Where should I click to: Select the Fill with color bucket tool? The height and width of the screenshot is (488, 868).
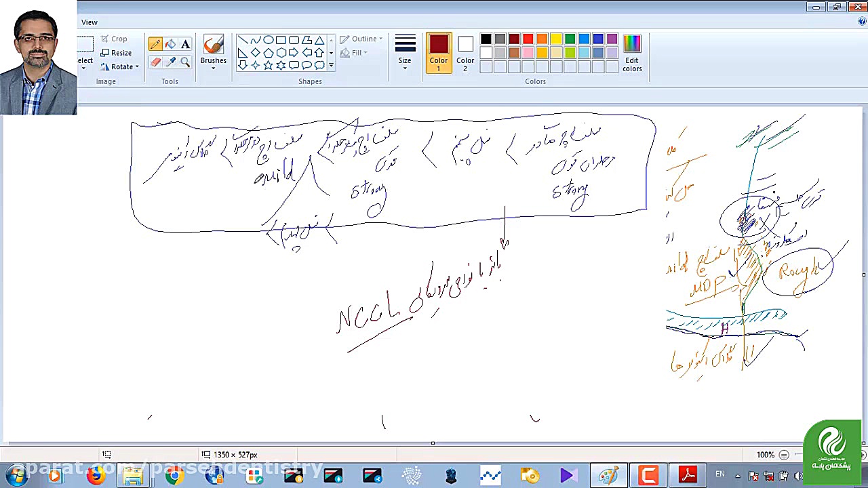point(170,44)
